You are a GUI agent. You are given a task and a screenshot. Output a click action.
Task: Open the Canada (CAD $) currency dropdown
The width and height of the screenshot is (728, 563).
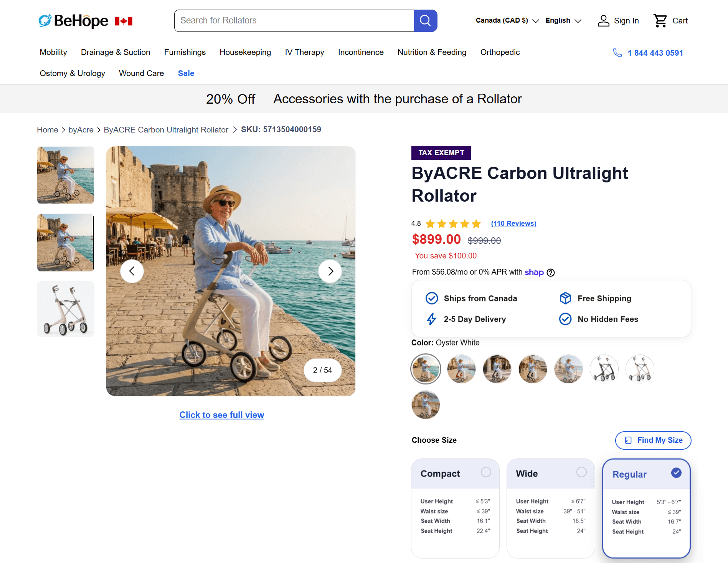[507, 20]
